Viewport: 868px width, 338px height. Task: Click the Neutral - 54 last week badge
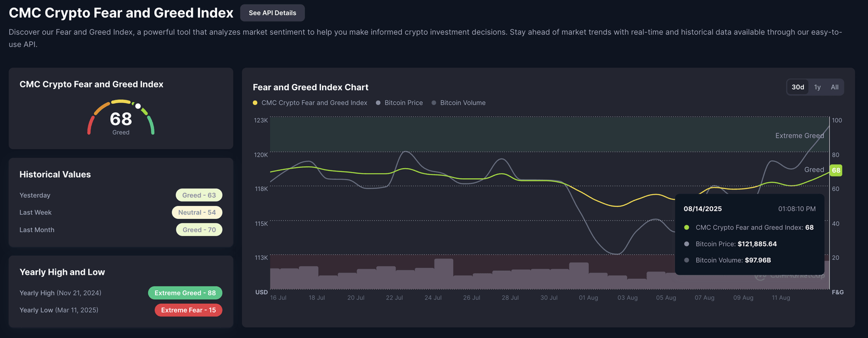pos(197,212)
